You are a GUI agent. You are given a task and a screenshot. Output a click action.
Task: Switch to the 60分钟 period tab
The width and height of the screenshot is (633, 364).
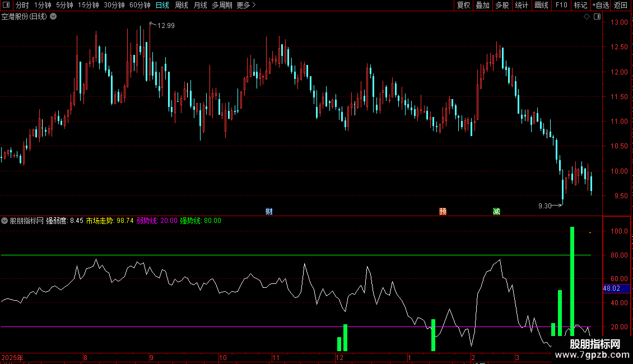[139, 6]
